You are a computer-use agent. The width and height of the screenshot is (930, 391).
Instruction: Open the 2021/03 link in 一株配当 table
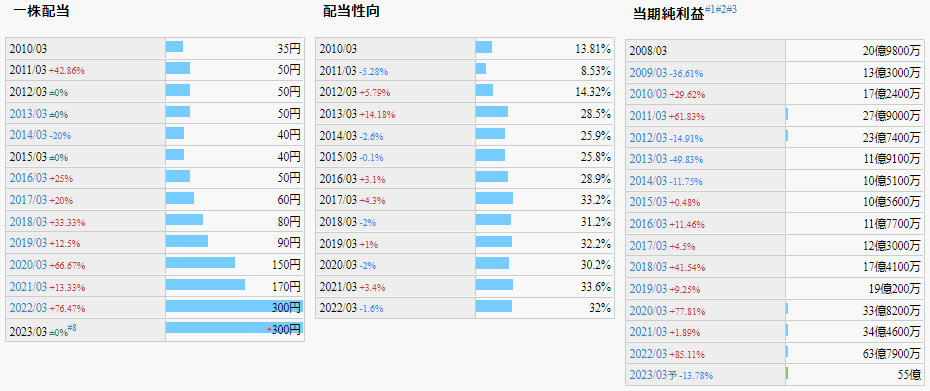pyautogui.click(x=28, y=287)
